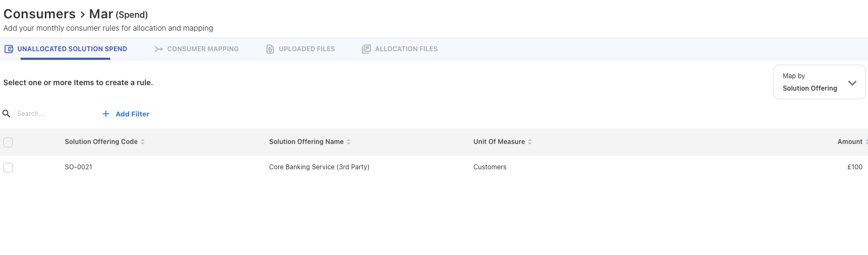Click the magnifying glass search icon
Image resolution: width=868 pixels, height=255 pixels.
tap(7, 114)
